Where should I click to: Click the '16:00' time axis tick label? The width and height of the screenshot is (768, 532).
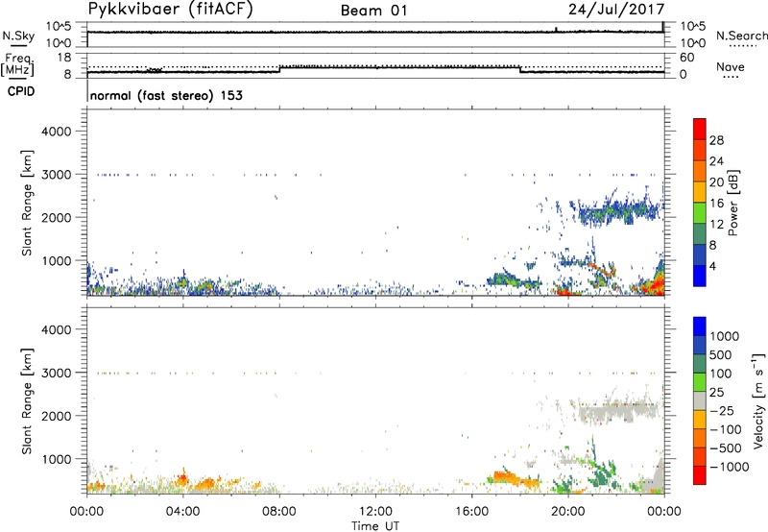tap(471, 512)
